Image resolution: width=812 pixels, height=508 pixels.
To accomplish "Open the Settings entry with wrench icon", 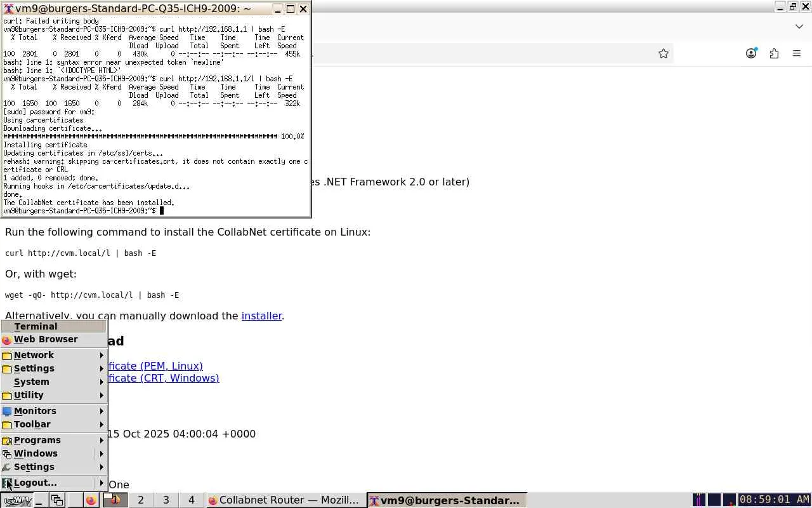I will (54, 467).
